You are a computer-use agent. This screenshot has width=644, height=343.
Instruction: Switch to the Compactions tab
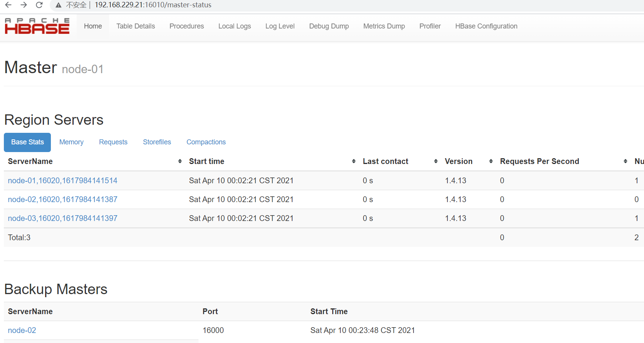206,142
